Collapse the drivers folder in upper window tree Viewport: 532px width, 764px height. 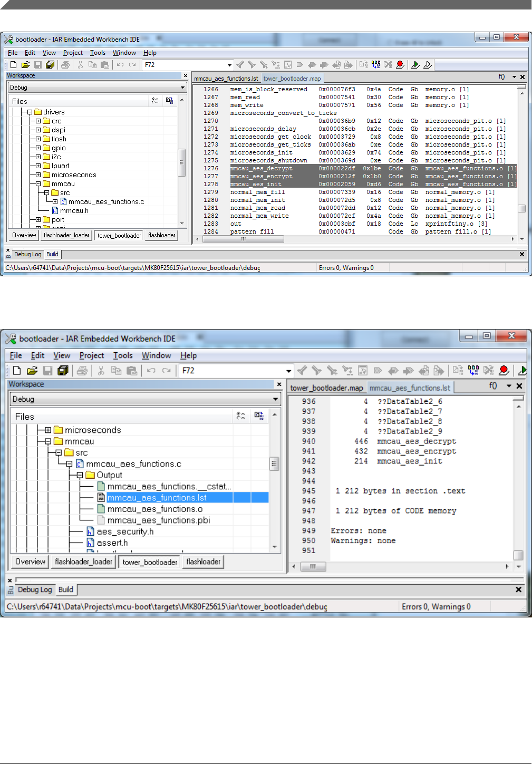[x=30, y=112]
